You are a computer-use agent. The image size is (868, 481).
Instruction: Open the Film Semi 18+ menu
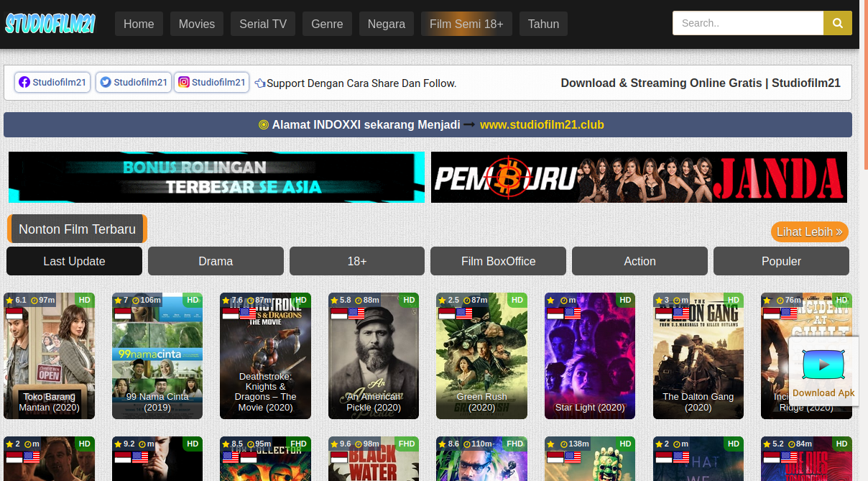click(466, 24)
